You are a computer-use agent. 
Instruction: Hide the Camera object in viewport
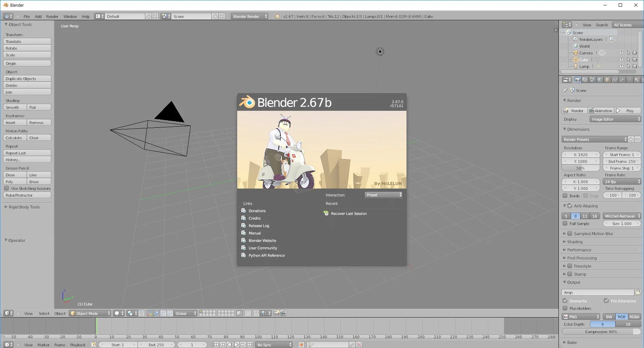coord(621,53)
